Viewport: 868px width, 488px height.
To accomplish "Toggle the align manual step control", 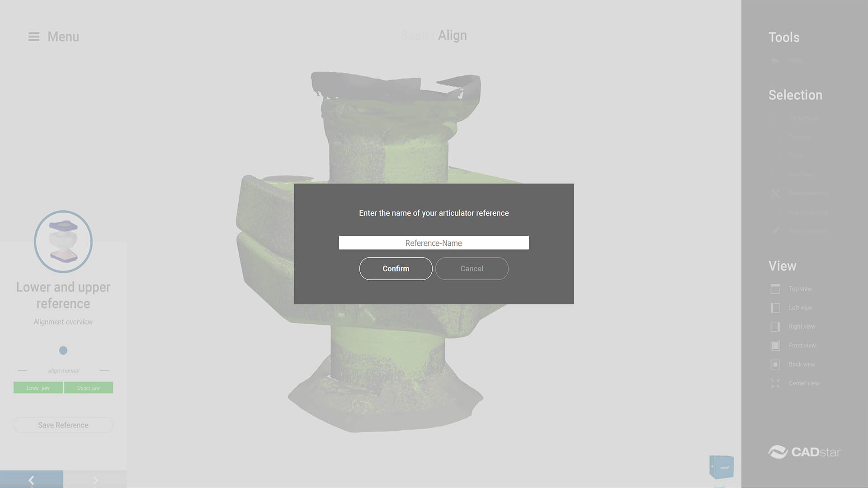I will click(62, 370).
